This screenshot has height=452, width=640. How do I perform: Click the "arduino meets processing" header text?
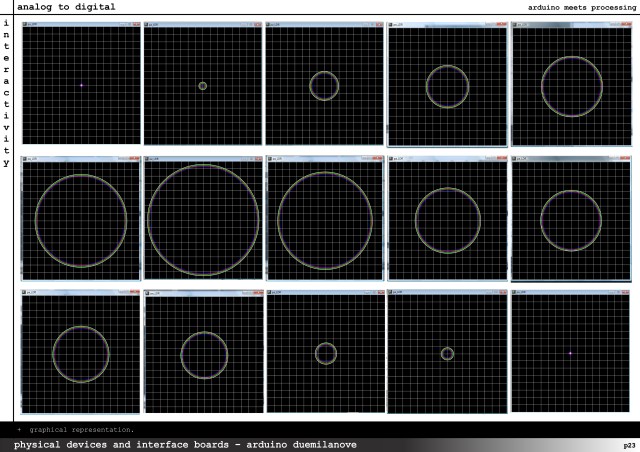pyautogui.click(x=582, y=7)
